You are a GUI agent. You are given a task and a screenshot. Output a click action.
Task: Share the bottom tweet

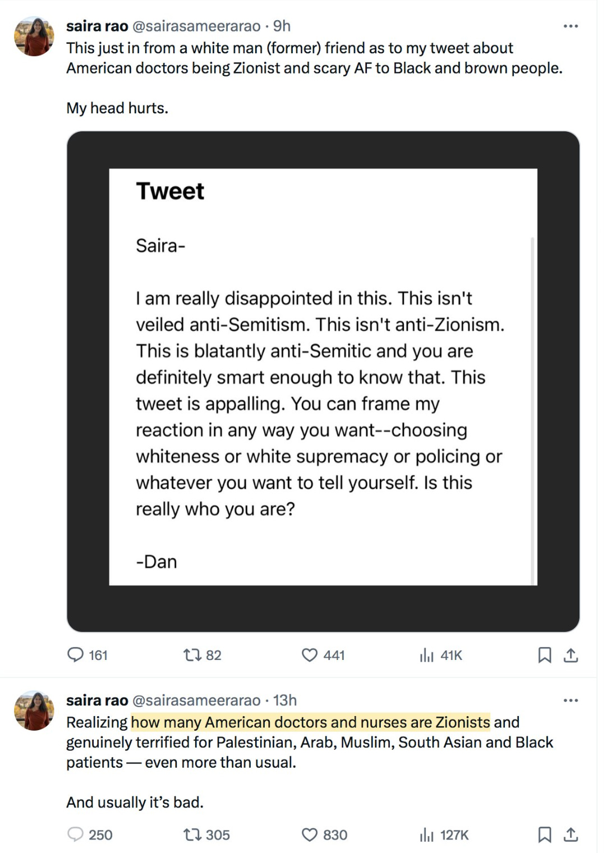pos(571,834)
